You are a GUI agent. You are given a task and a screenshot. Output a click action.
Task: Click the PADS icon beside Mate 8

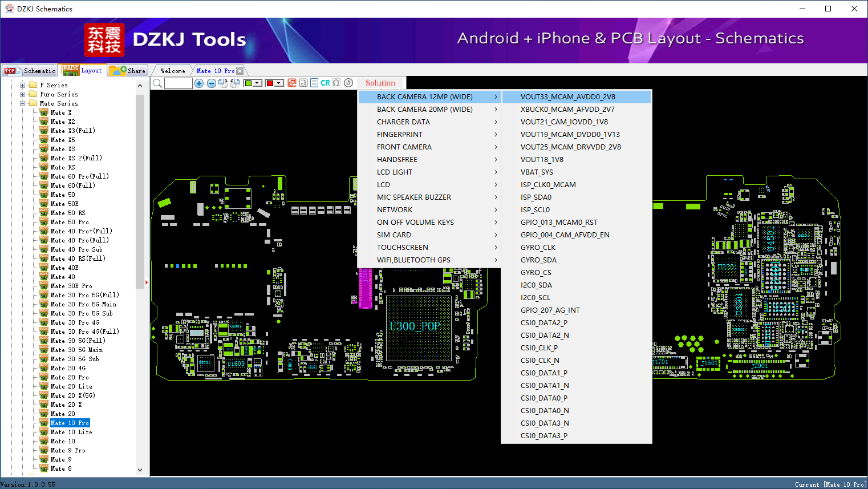[44, 468]
